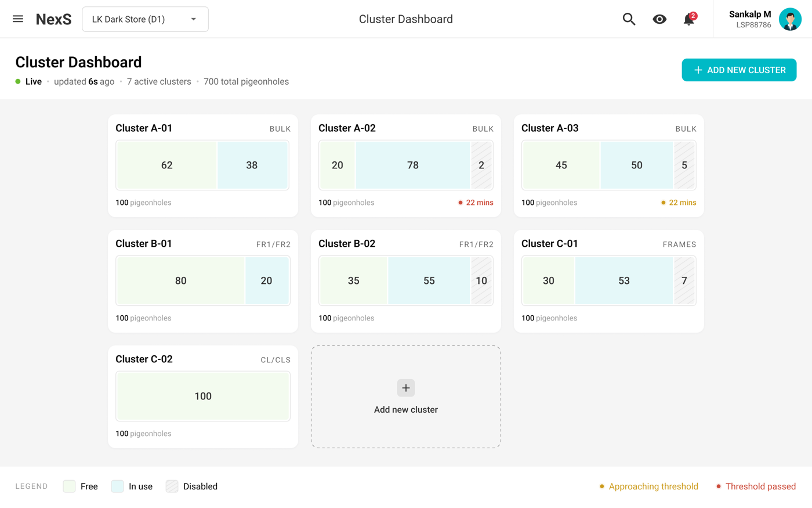Open the Cluster C-01 card title

click(x=550, y=244)
